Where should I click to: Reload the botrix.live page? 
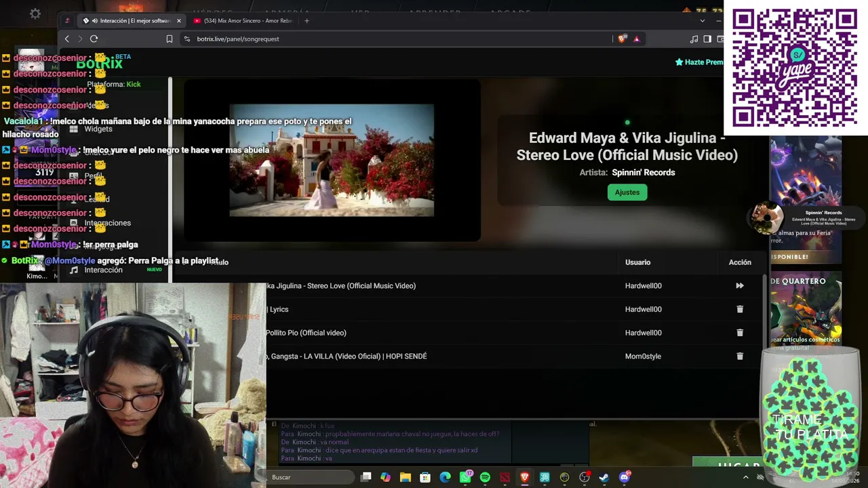point(94,39)
